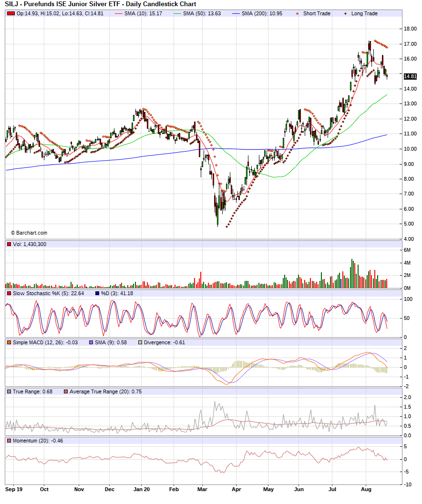Click the 6M volume axis label
Viewport: 422px width, 504px height.
pos(407,250)
